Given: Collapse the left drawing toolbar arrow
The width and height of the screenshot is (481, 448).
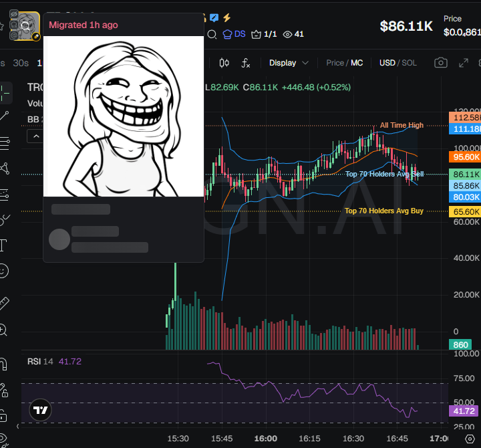Looking at the screenshot, I should (x=17, y=426).
